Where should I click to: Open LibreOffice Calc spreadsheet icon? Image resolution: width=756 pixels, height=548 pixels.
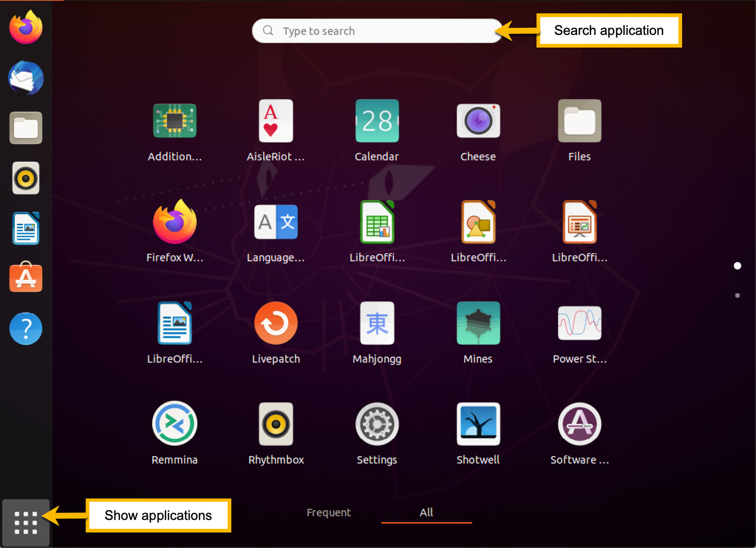pos(377,222)
